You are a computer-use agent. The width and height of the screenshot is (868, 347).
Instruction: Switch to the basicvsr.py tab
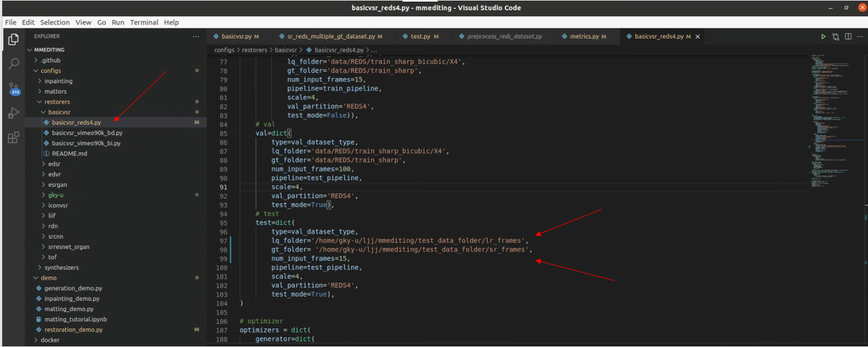pos(236,36)
